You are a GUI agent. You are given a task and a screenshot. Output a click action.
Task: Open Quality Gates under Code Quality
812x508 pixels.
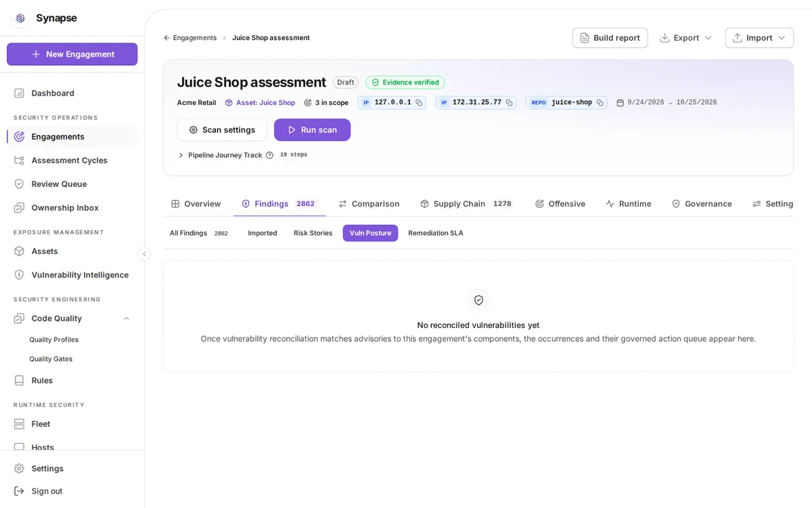coord(51,359)
